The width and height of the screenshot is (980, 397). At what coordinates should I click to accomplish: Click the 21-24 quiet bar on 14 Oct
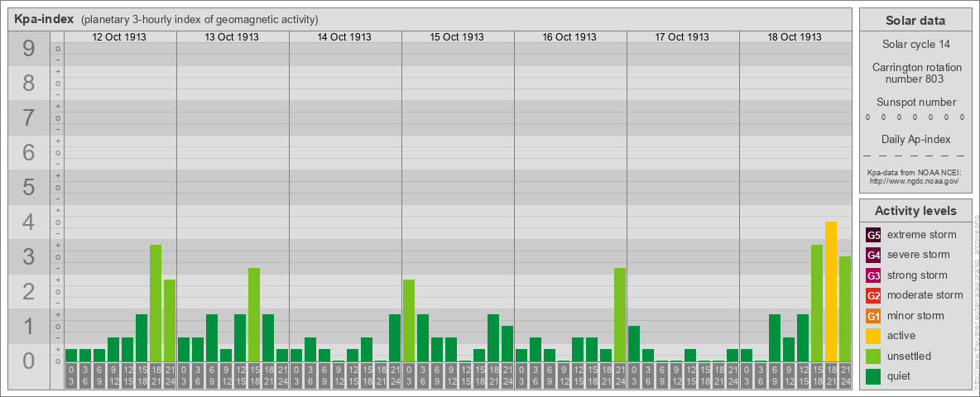pos(394,337)
